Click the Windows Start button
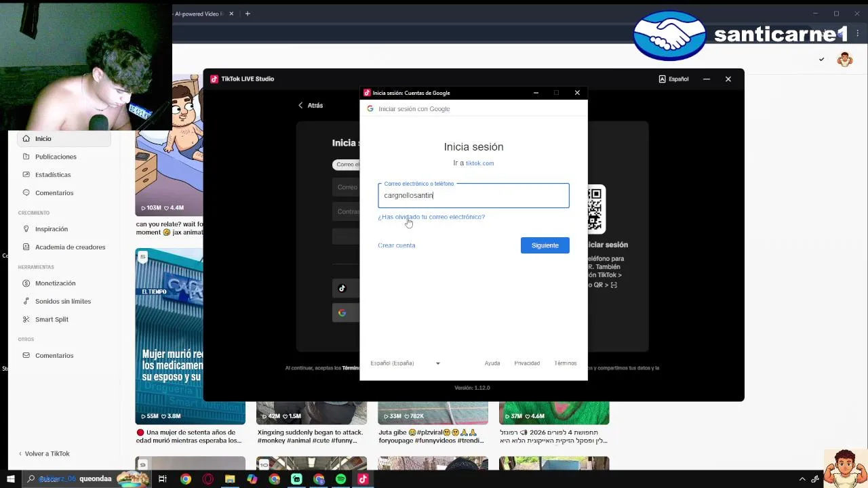 10,479
